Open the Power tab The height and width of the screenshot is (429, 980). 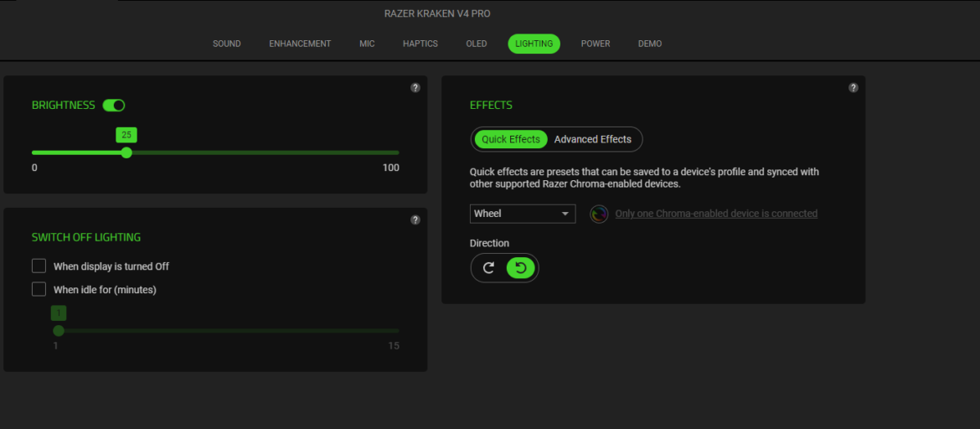596,44
